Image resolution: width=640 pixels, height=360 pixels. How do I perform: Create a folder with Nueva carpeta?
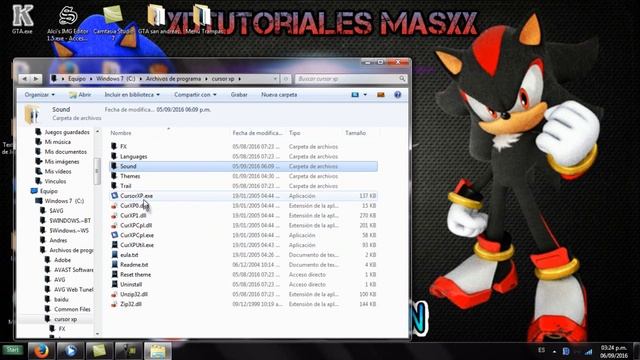click(279, 95)
